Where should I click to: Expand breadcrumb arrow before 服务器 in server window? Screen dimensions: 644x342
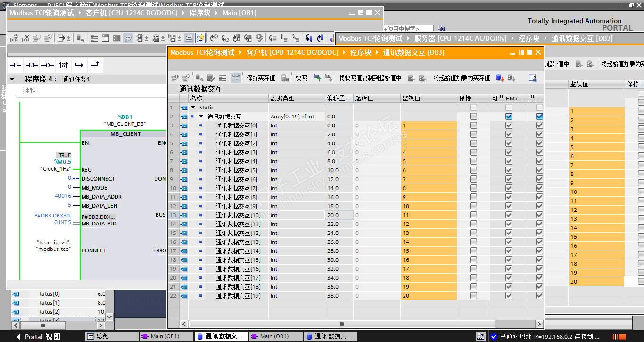click(x=408, y=38)
